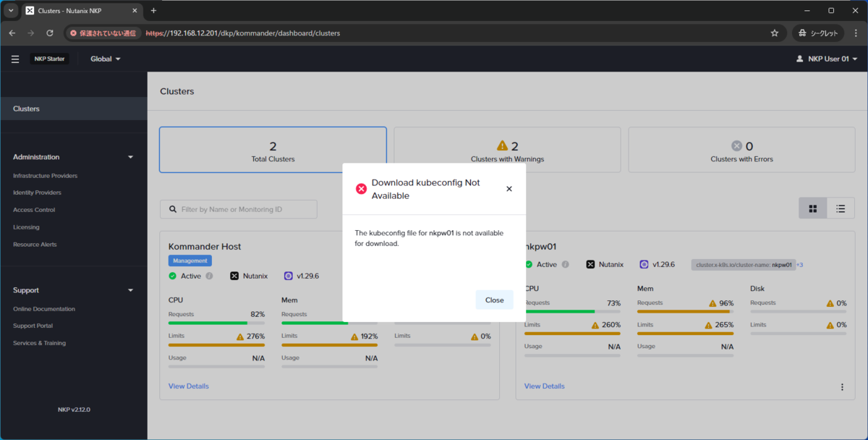Open the browser three-dot menu
The height and width of the screenshot is (440, 868).
pos(855,33)
